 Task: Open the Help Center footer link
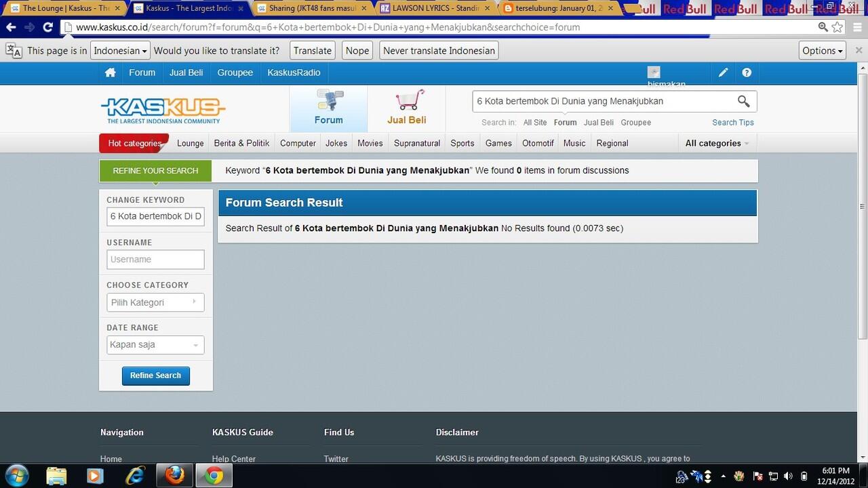coord(234,459)
